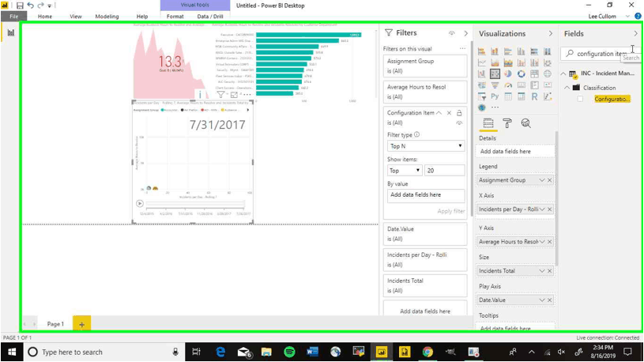Select the ArcGIS map visualization
This screenshot has width=644, height=362.
(x=482, y=107)
